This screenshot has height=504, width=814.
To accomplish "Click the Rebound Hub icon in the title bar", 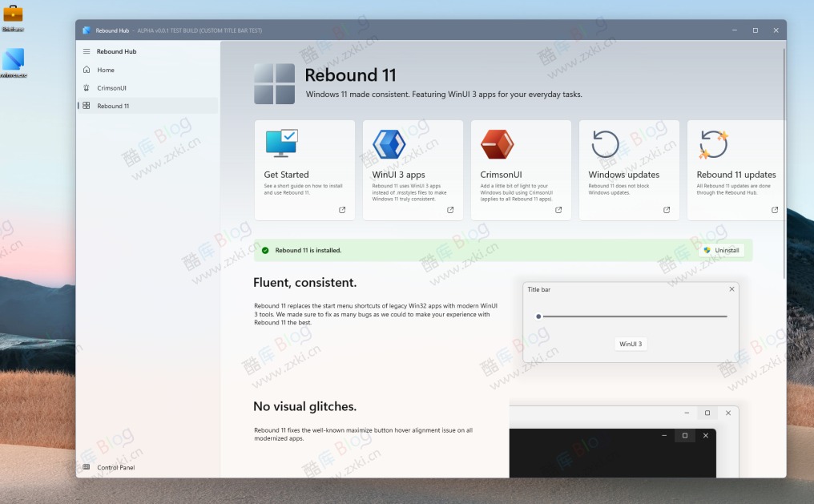I will pos(86,30).
